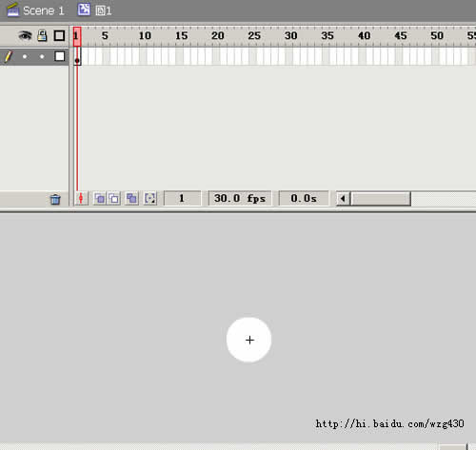Toggle edit multiple frames

[131, 199]
